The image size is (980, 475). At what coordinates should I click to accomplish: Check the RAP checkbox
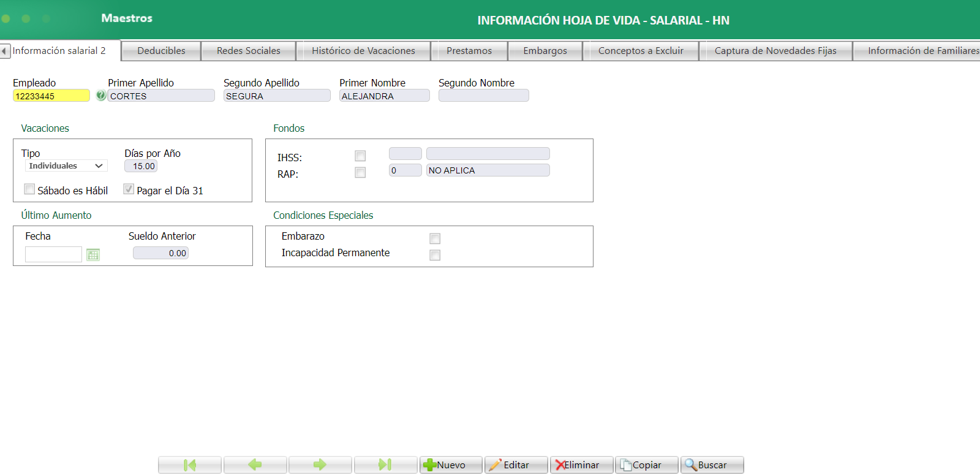(360, 173)
